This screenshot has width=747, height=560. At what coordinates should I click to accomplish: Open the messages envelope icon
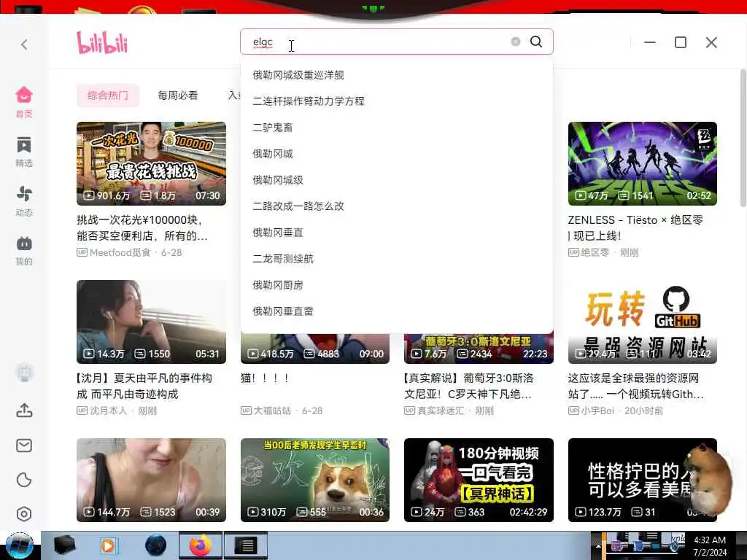(x=24, y=446)
